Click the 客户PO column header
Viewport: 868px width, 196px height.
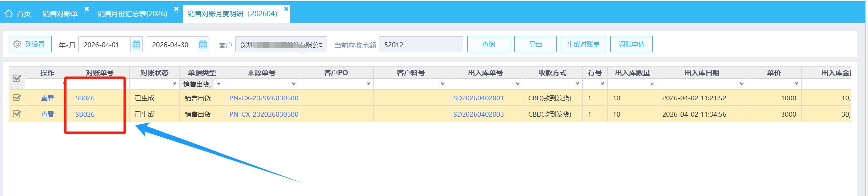tap(336, 73)
